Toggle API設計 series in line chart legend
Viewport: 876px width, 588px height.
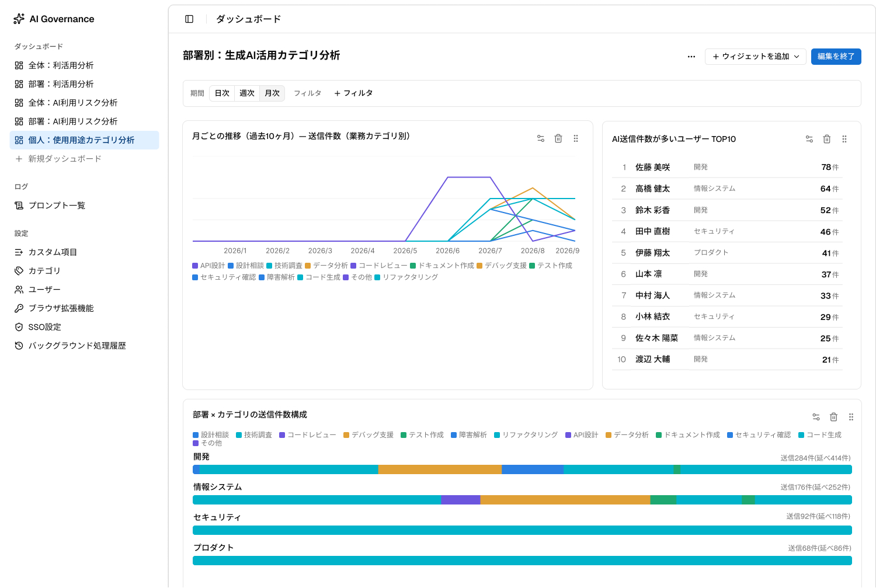[208, 266]
